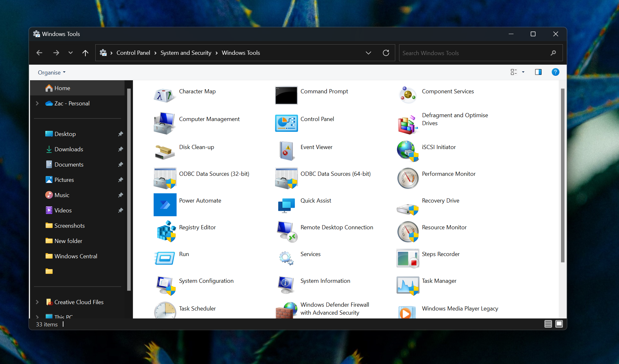
Task: Switch to details list view
Action: coord(548,324)
